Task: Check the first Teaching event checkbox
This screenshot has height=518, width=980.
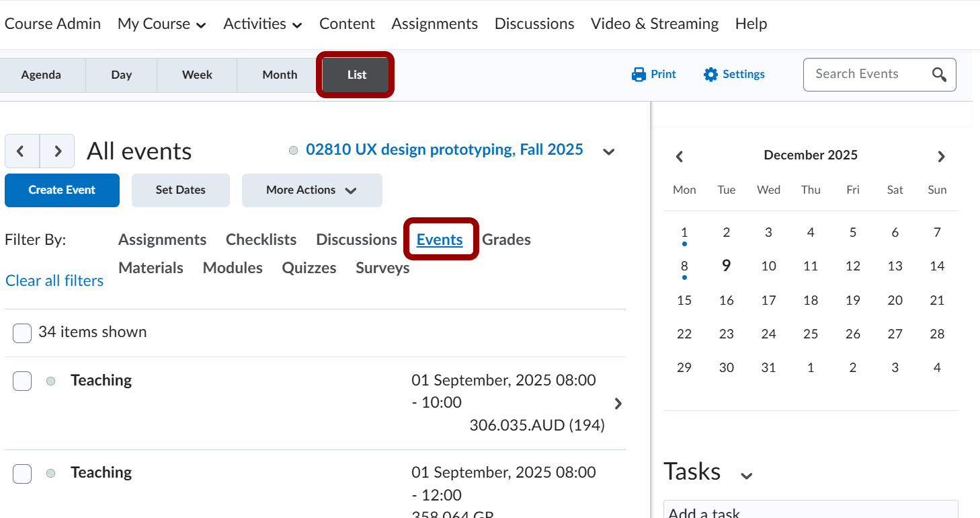Action: pos(22,381)
